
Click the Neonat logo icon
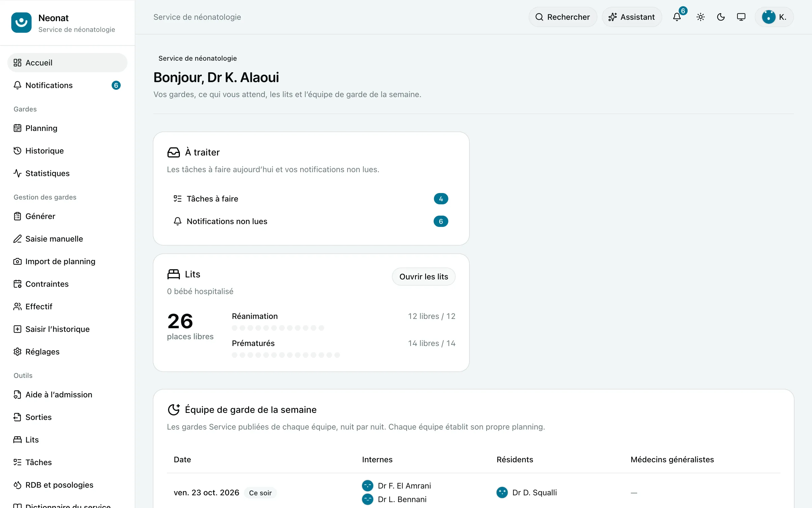click(21, 23)
